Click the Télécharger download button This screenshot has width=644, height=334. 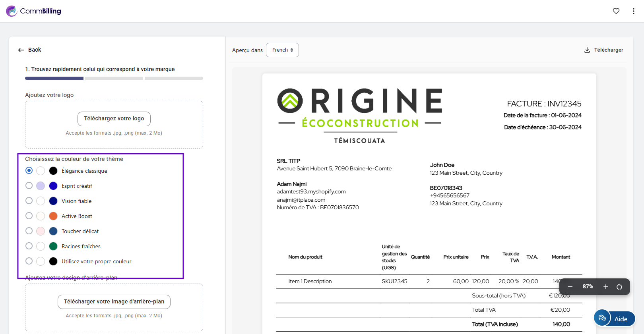point(603,50)
